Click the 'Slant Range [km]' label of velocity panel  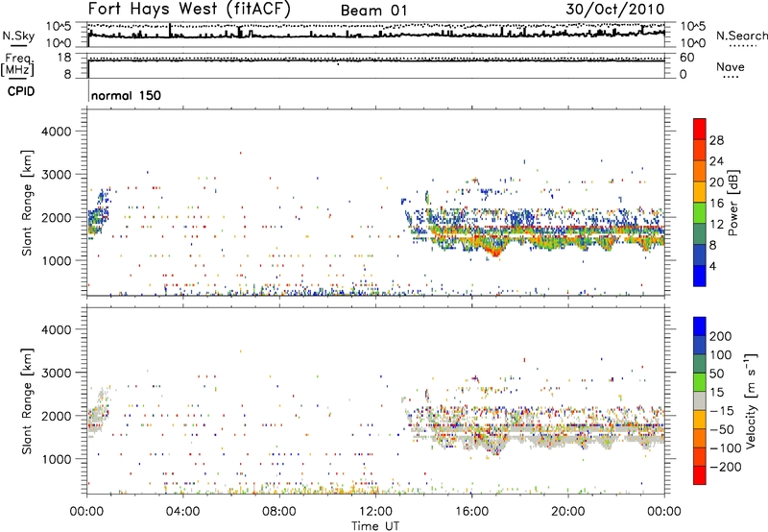pyautogui.click(x=27, y=401)
